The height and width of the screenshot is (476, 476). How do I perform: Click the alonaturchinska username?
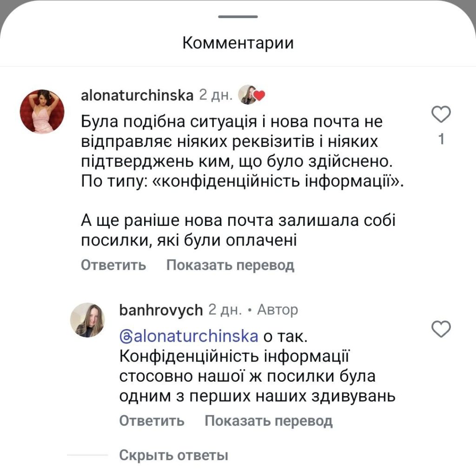(137, 95)
